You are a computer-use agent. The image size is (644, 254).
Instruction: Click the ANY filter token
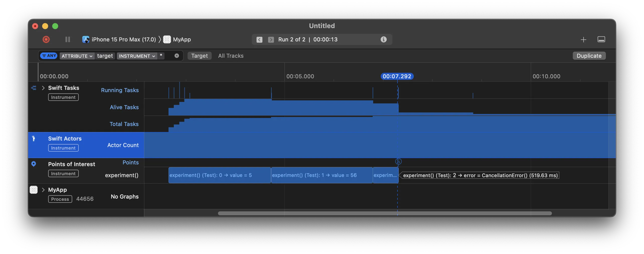(x=49, y=56)
